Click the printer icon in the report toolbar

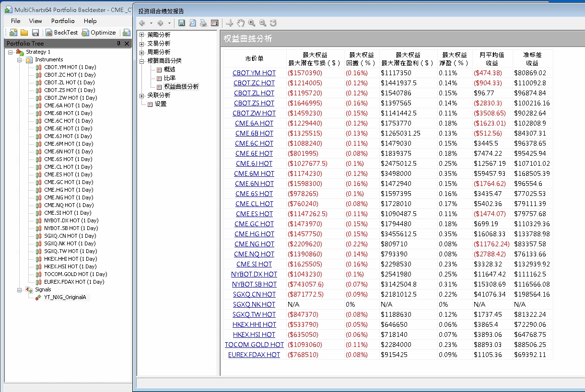[203, 23]
